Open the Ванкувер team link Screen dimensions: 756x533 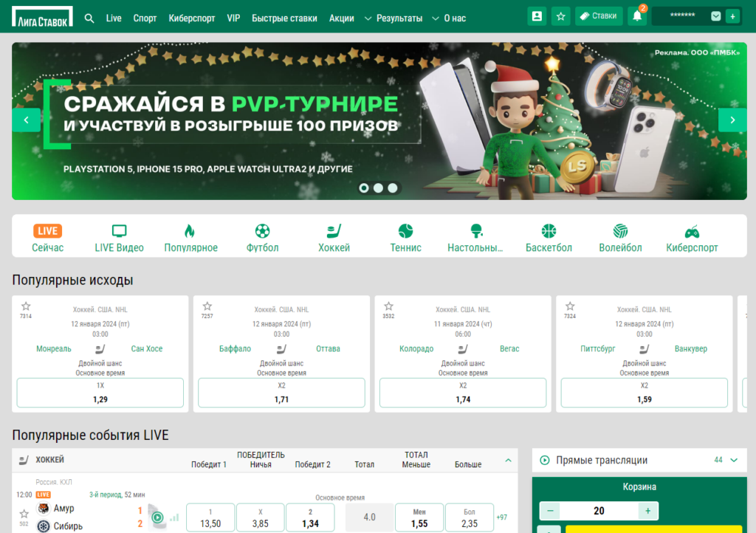pyautogui.click(x=691, y=348)
